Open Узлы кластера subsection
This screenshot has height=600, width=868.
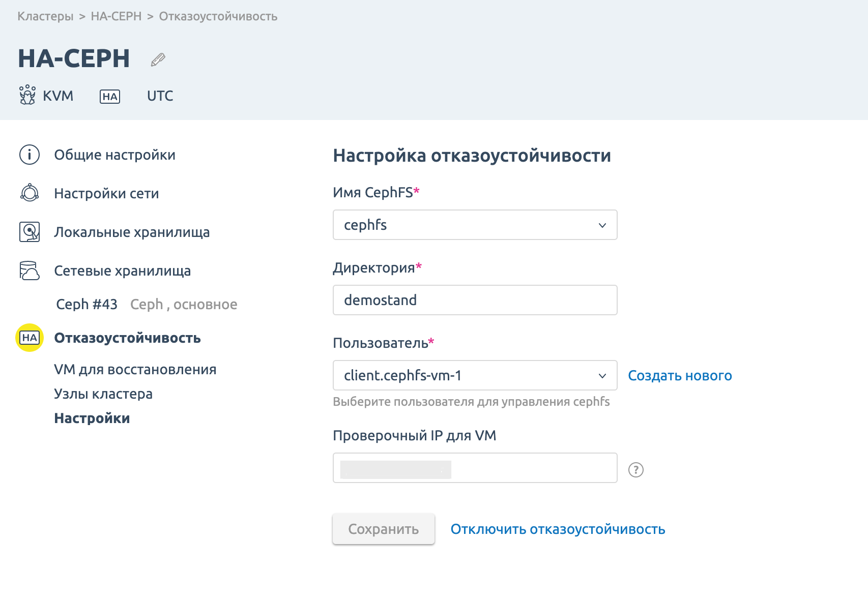tap(103, 394)
